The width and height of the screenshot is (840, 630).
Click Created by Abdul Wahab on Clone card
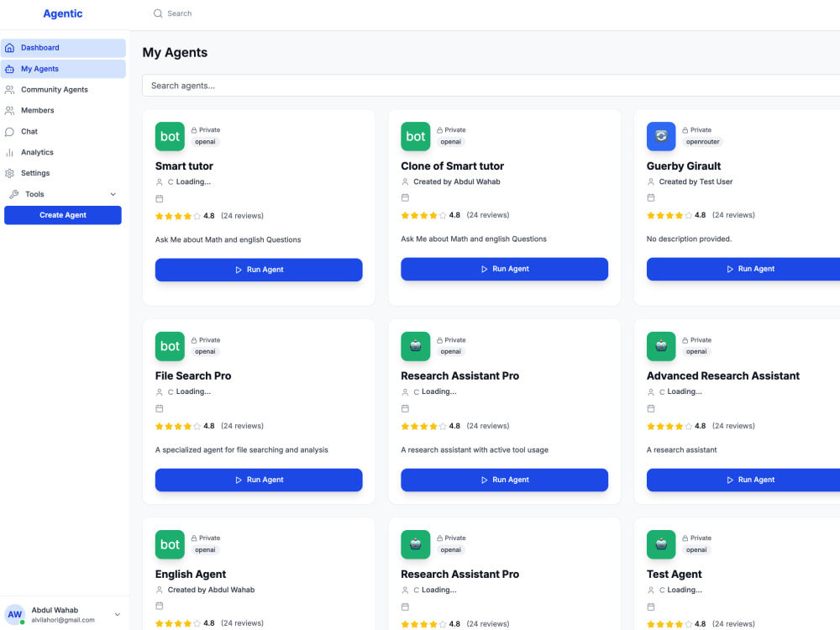pyautogui.click(x=456, y=181)
